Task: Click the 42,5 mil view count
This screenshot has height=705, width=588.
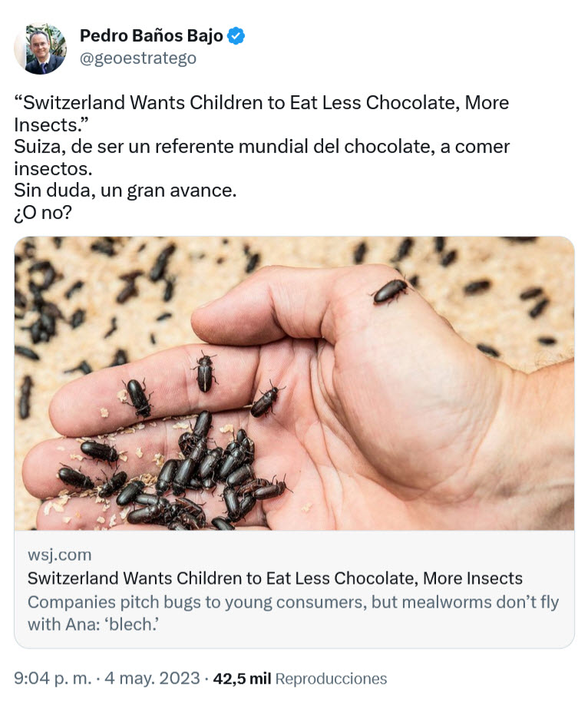Action: pos(241,679)
